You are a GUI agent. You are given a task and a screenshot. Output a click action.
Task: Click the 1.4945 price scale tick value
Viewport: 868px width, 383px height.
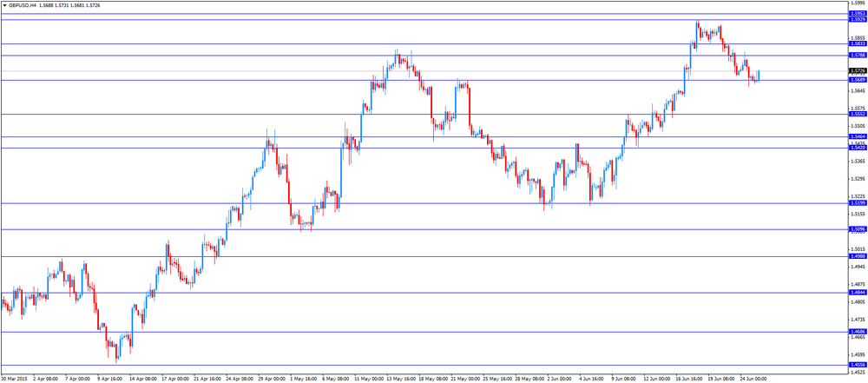[x=857, y=267]
